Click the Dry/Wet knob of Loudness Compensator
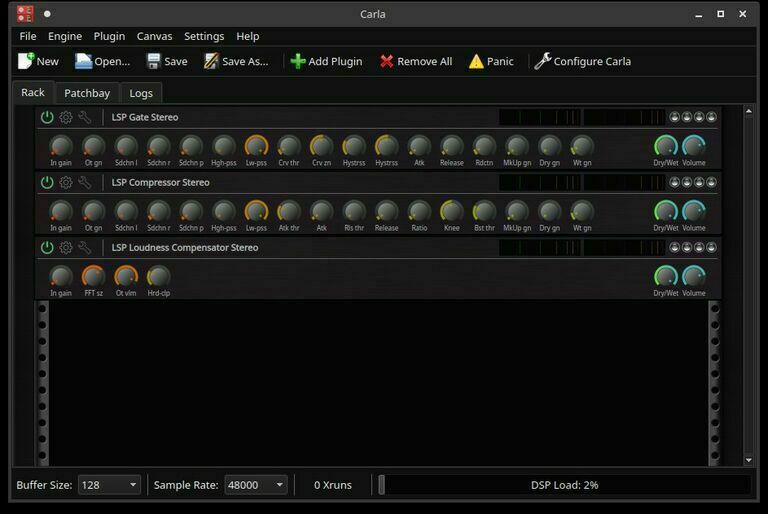The width and height of the screenshot is (768, 514). coord(666,276)
